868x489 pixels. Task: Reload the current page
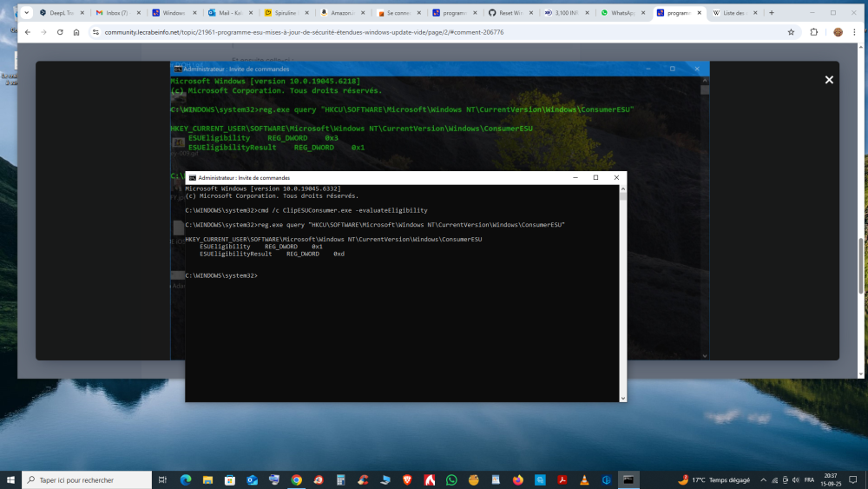click(60, 32)
